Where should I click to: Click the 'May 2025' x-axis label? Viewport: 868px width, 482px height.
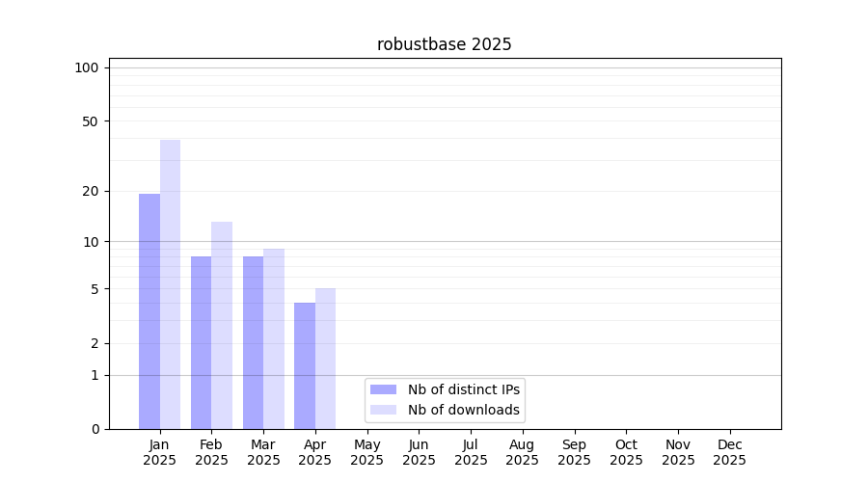click(366, 452)
